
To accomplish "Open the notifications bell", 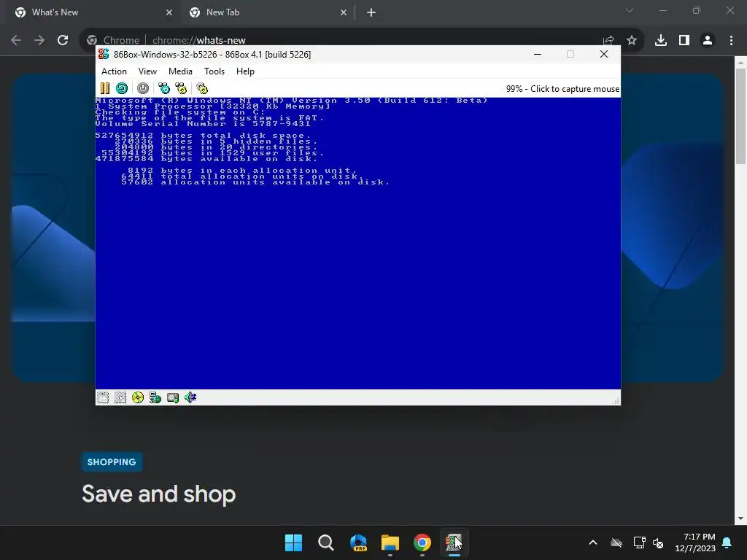I will coord(727,542).
